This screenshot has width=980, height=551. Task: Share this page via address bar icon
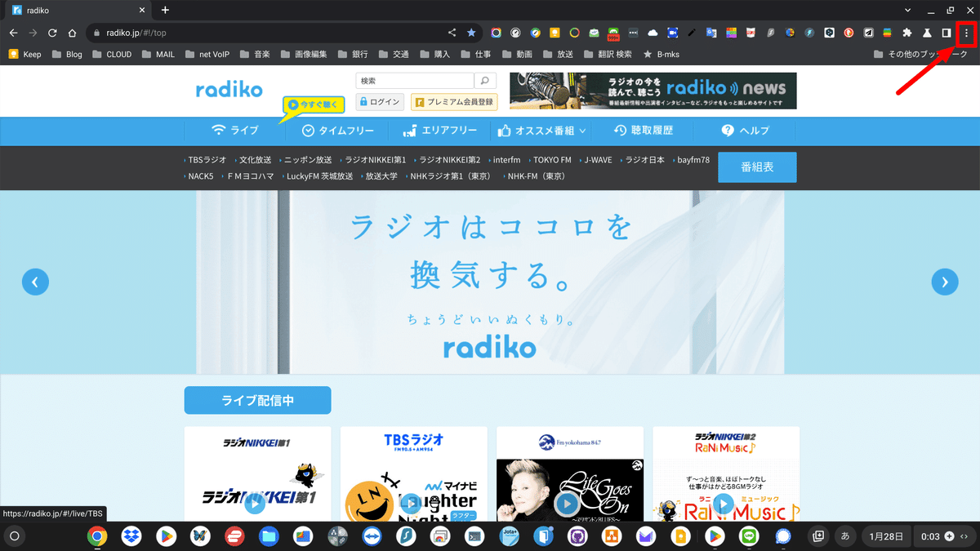pyautogui.click(x=452, y=33)
